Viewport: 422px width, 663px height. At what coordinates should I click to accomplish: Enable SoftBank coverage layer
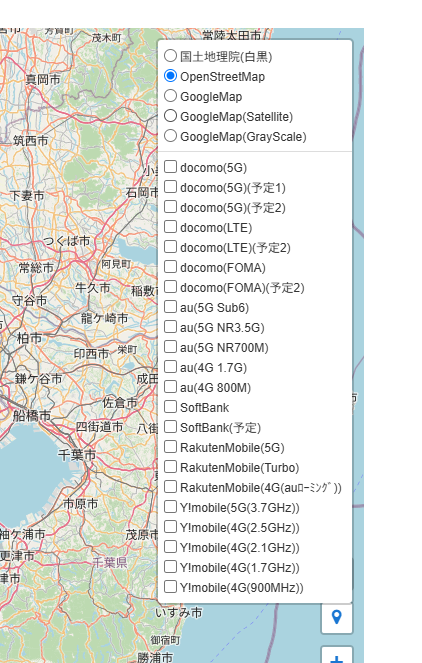170,407
